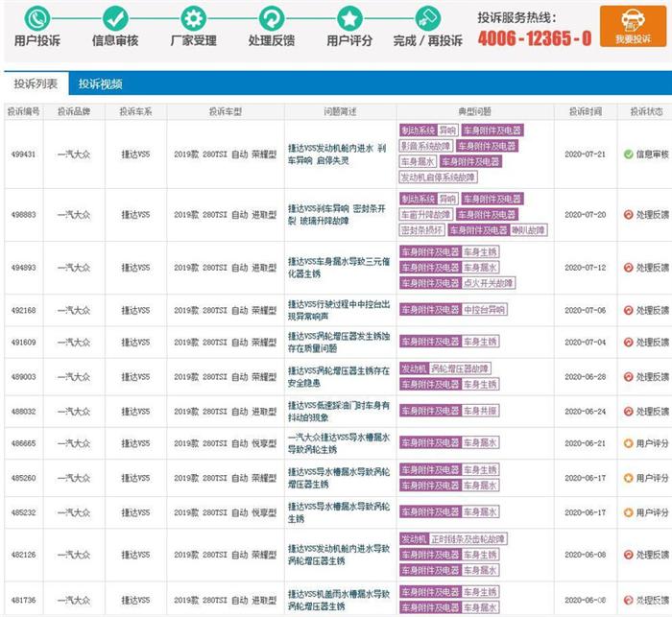Click the 发动机自停系统故障 tag
This screenshot has height=617, width=672.
click(438, 177)
